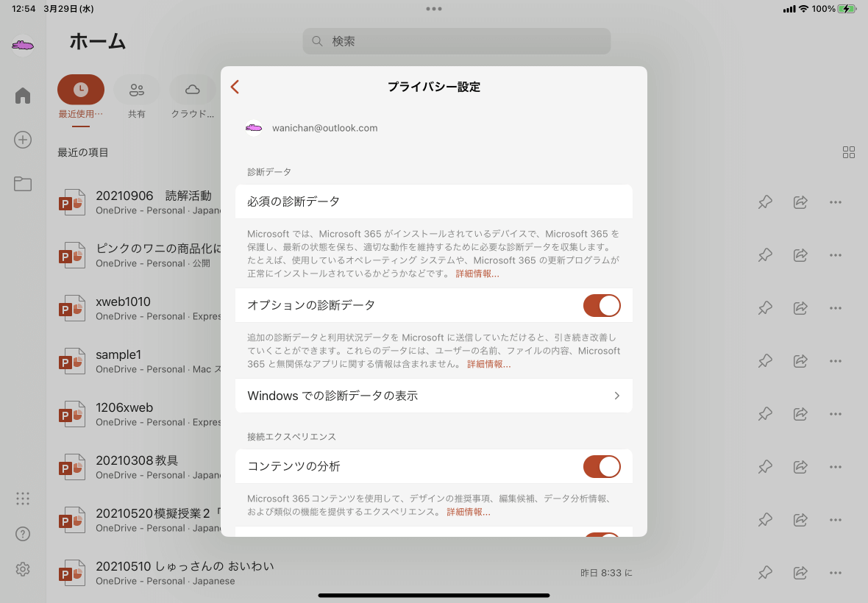The image size is (868, 603).
Task: Share the sample1 presentation
Action: pyautogui.click(x=800, y=361)
